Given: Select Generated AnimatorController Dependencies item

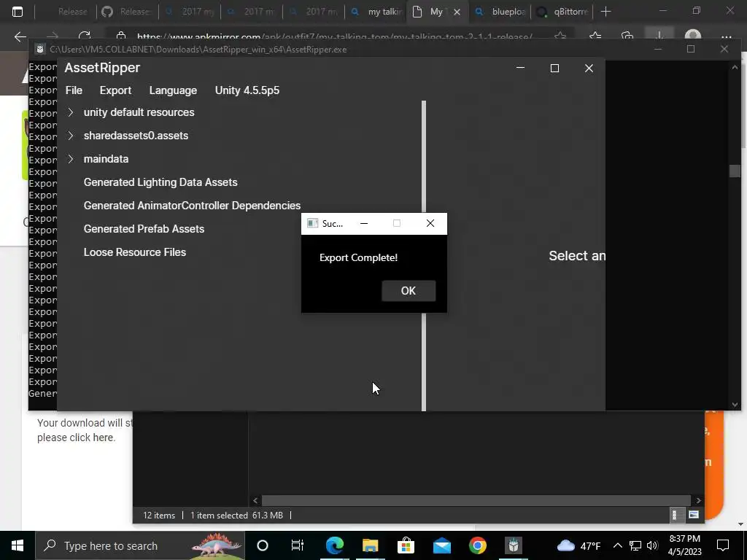Looking at the screenshot, I should [192, 206].
